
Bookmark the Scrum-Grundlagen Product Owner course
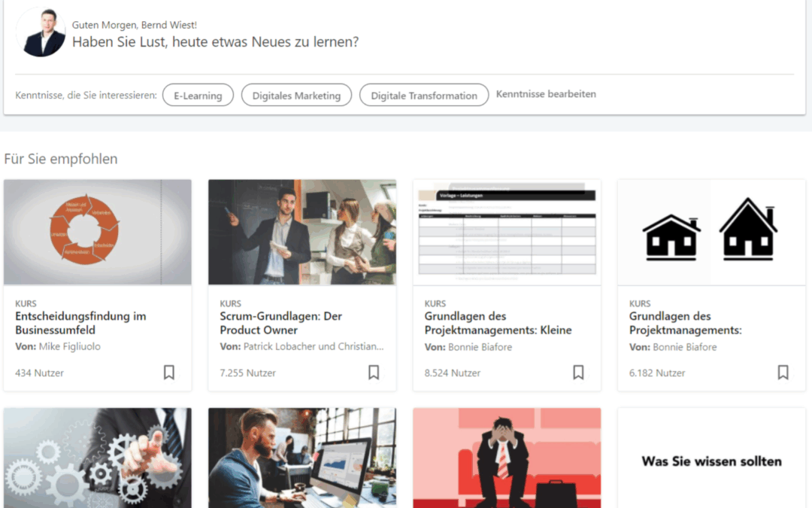[x=374, y=373]
